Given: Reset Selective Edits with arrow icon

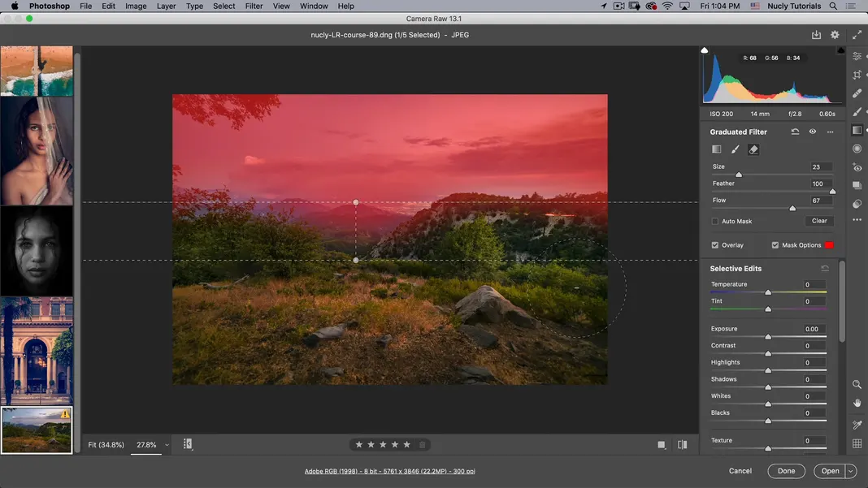Looking at the screenshot, I should point(825,268).
